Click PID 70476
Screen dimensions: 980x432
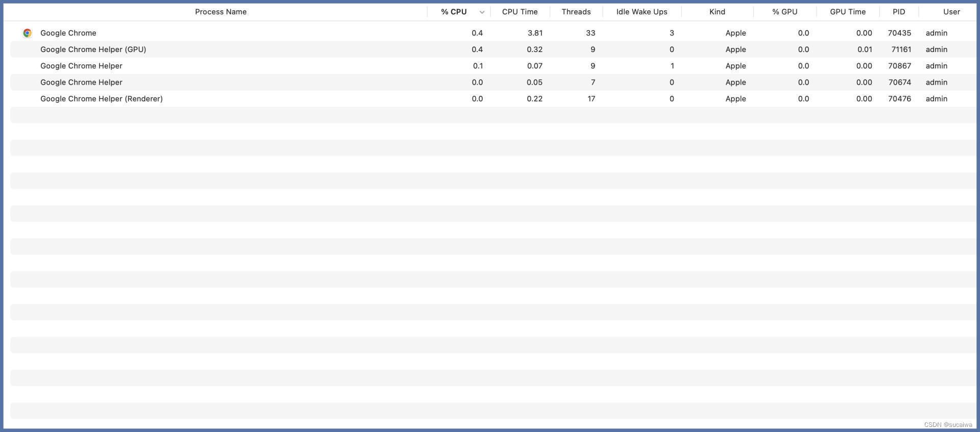click(899, 98)
